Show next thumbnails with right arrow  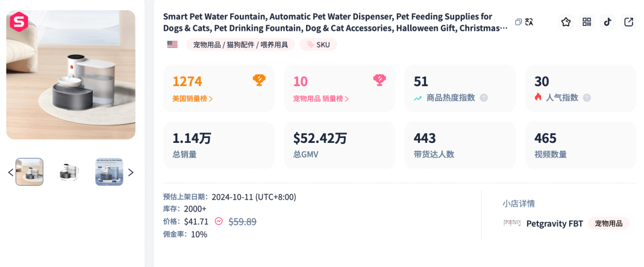coord(131,172)
